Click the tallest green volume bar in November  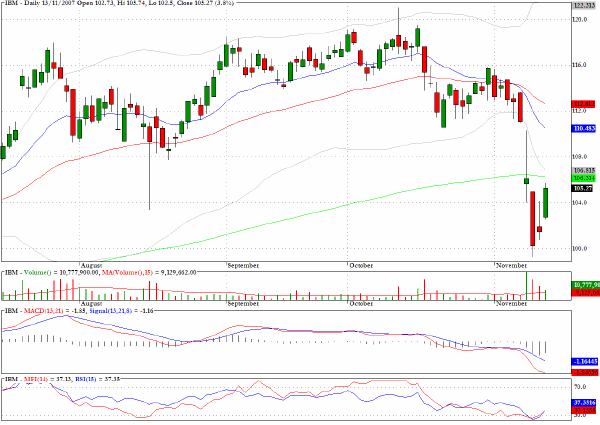point(527,286)
